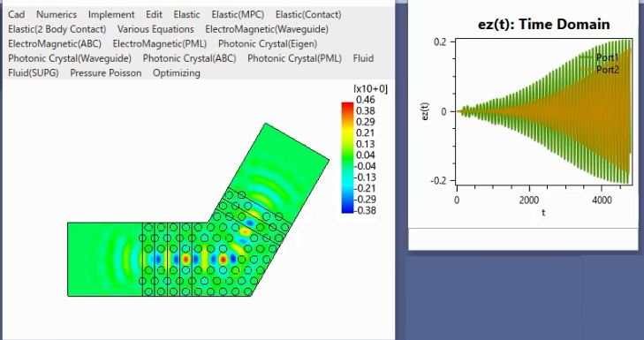This screenshot has height=340, width=644.
Task: Click the -0.2 tick label on chart
Action: (438, 181)
